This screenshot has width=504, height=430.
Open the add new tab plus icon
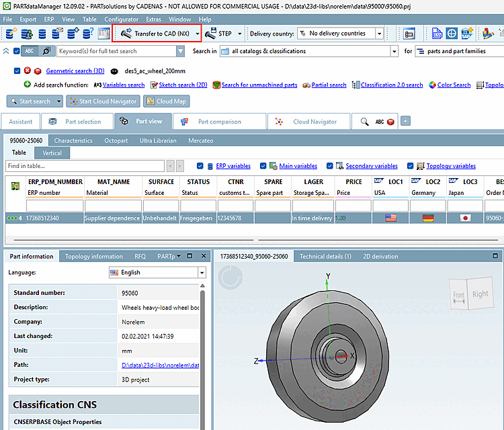point(405,121)
